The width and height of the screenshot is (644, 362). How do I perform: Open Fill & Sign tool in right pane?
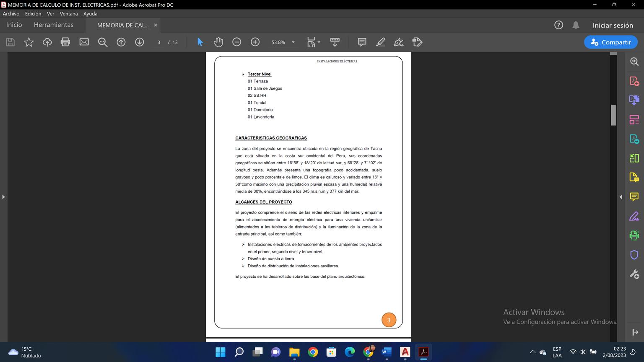(634, 216)
